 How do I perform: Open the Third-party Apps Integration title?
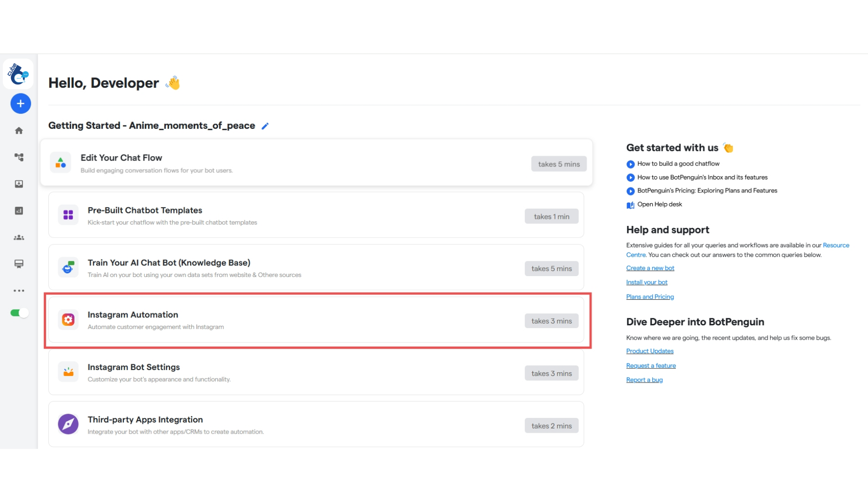pos(145,419)
